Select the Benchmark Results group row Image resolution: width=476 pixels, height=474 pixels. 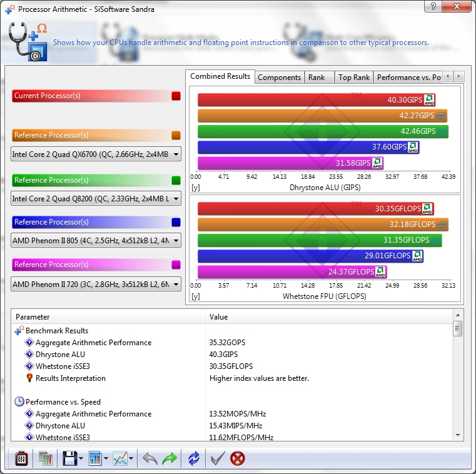[x=232, y=330]
